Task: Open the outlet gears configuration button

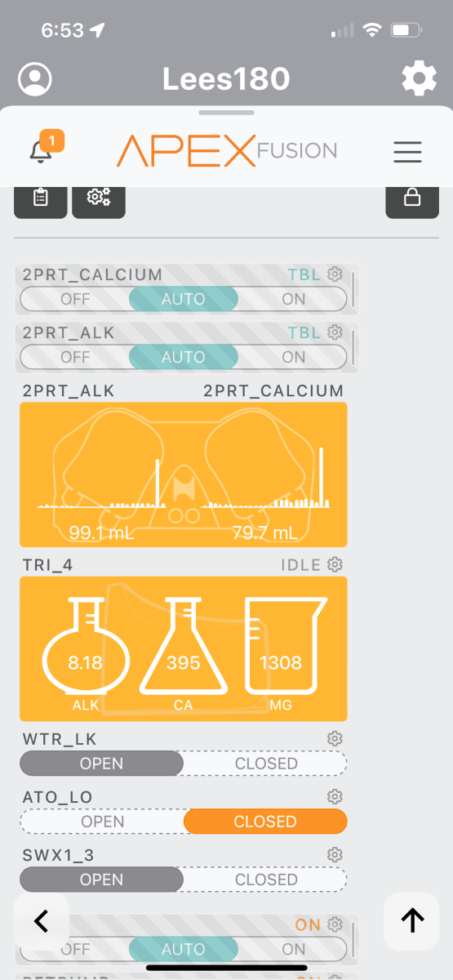Action: (x=99, y=198)
